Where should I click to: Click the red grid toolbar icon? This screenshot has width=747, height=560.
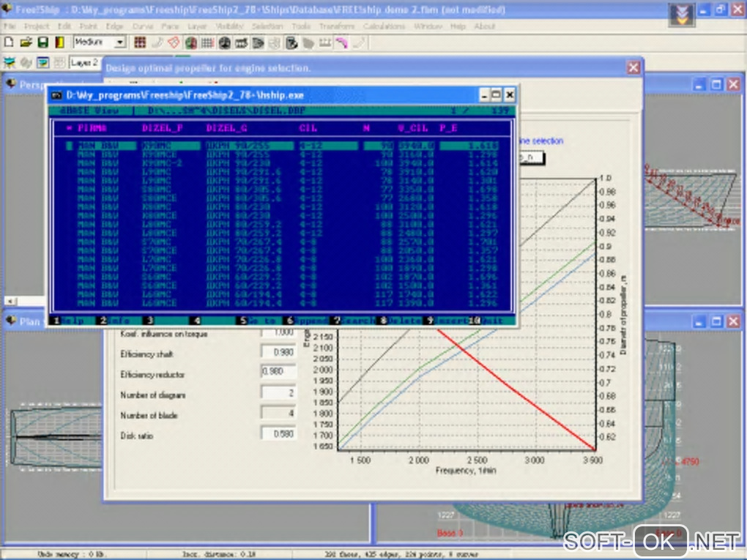141,42
